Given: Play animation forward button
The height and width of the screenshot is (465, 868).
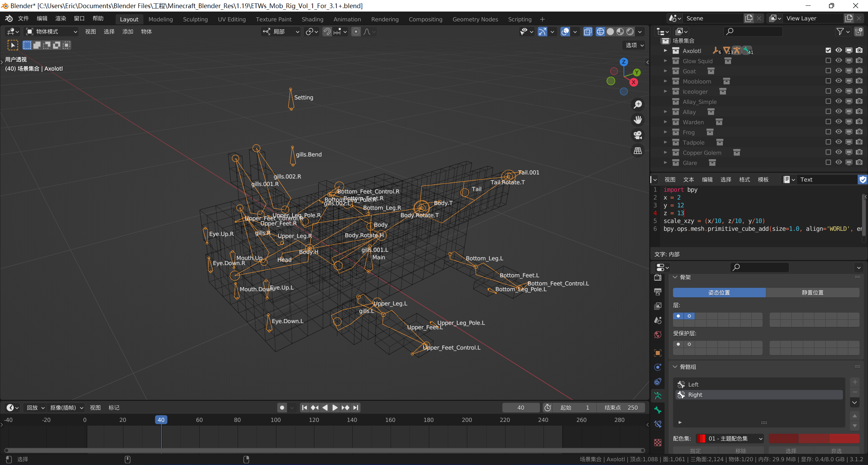Looking at the screenshot, I should tap(335, 408).
